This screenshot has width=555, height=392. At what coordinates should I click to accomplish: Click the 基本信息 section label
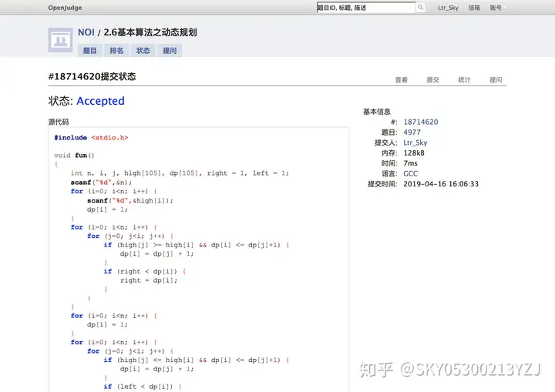(377, 112)
